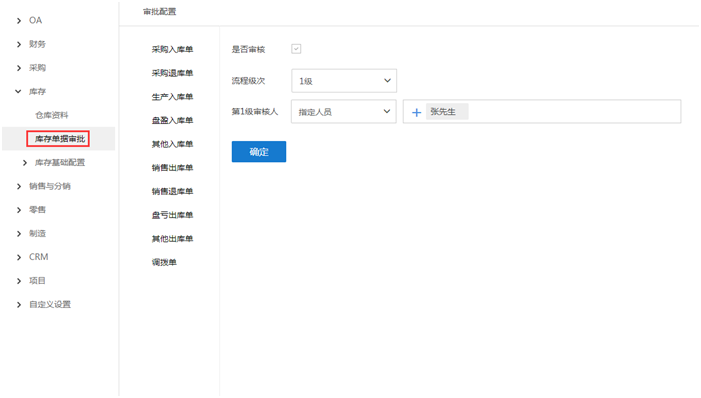Open the CRM sidebar module
701x398 pixels.
[38, 257]
